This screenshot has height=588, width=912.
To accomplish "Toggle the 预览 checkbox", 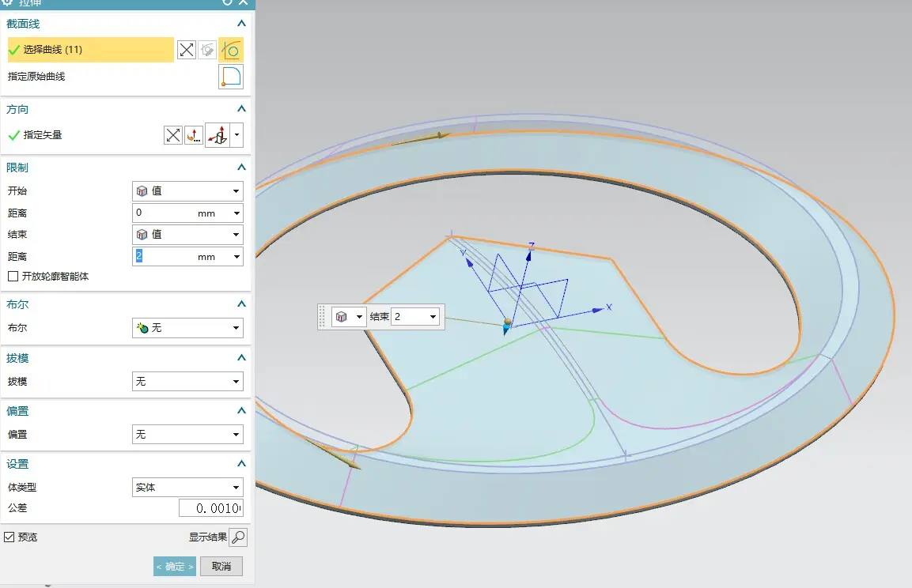I will click(9, 537).
